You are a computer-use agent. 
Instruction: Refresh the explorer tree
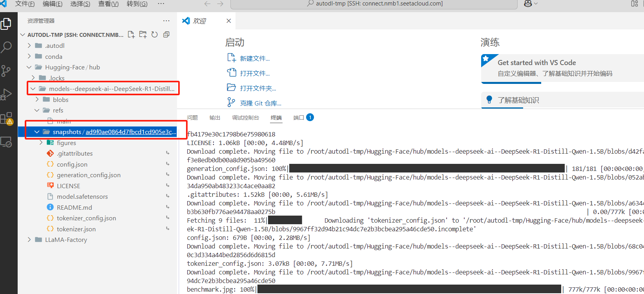[x=155, y=34]
